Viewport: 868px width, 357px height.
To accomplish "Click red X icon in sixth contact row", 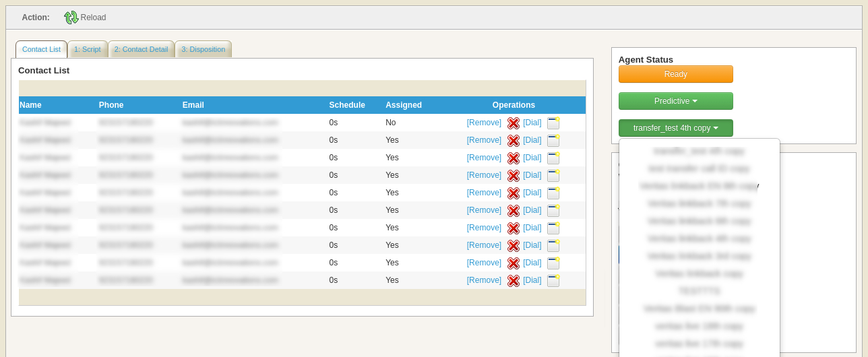I will click(513, 210).
